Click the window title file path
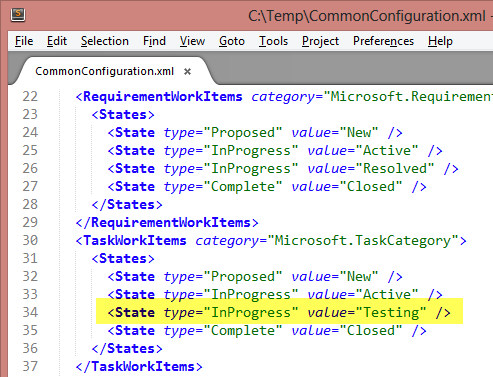The width and height of the screenshot is (493, 377). (x=367, y=16)
